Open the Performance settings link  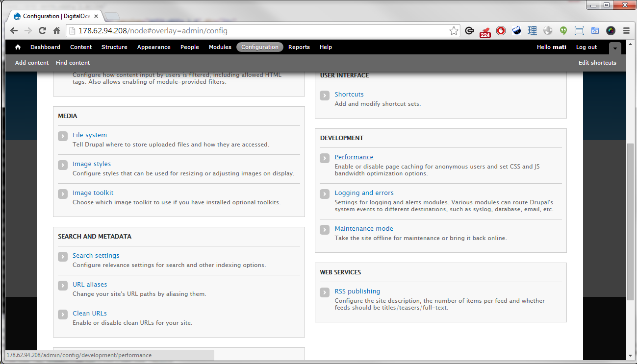[354, 157]
